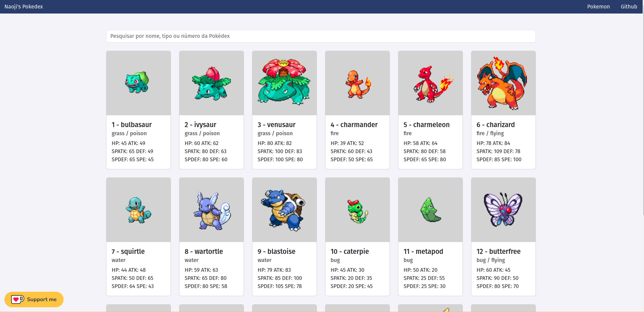Click the Naoji's Pokedex site title
The image size is (644, 312).
click(x=24, y=7)
